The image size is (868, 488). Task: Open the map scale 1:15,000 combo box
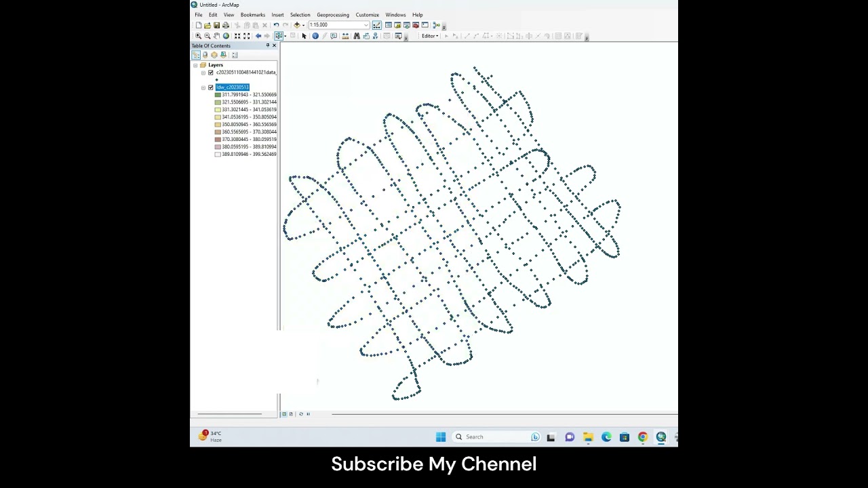click(339, 25)
